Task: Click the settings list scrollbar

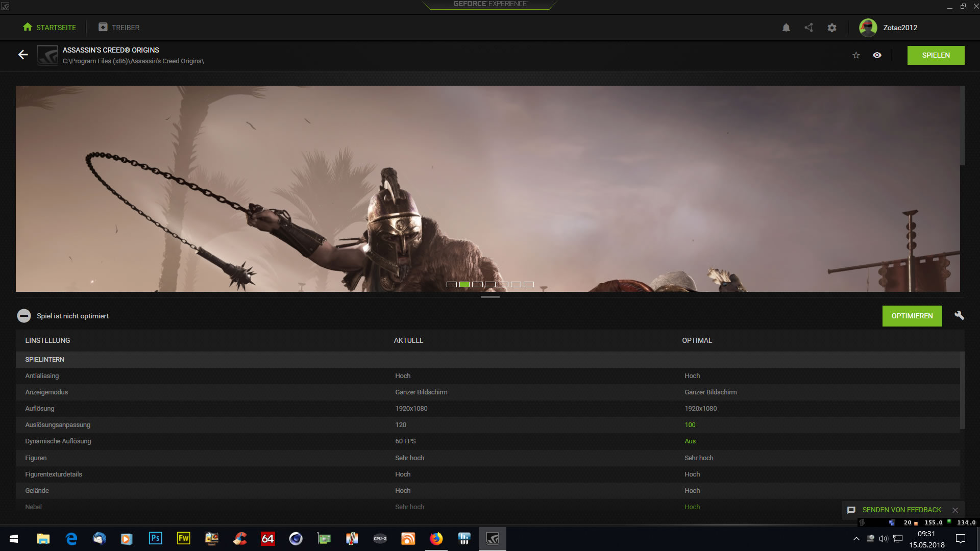Action: click(x=962, y=390)
